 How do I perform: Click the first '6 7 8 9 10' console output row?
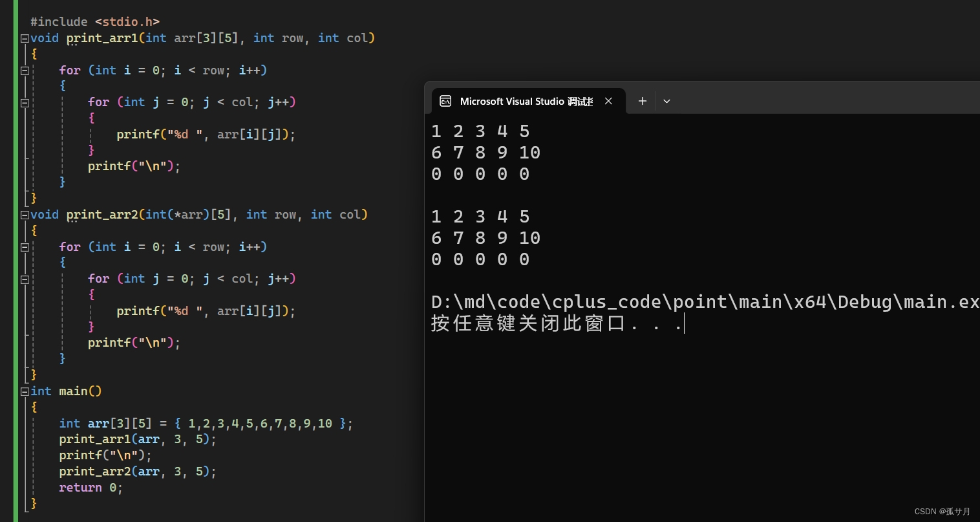[485, 153]
